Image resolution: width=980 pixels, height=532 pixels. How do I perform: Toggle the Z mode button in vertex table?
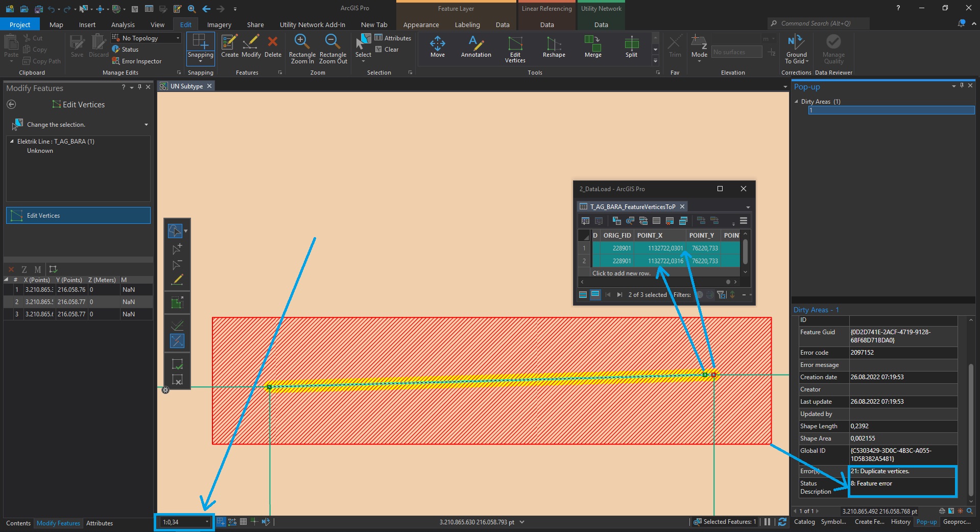24,269
